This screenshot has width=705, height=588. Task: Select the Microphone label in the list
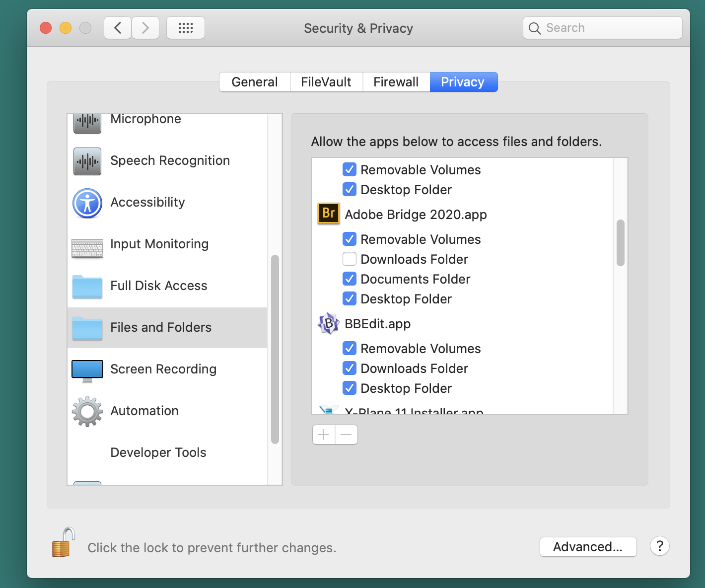click(145, 119)
